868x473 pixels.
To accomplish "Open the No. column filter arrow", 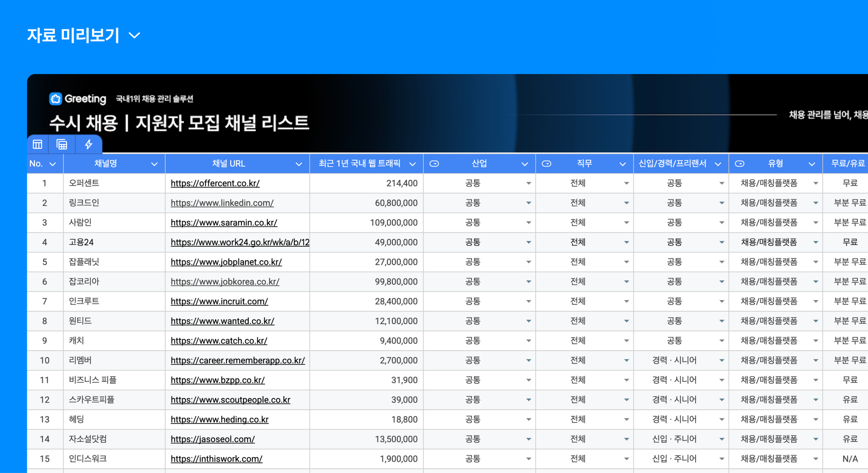I will click(53, 164).
